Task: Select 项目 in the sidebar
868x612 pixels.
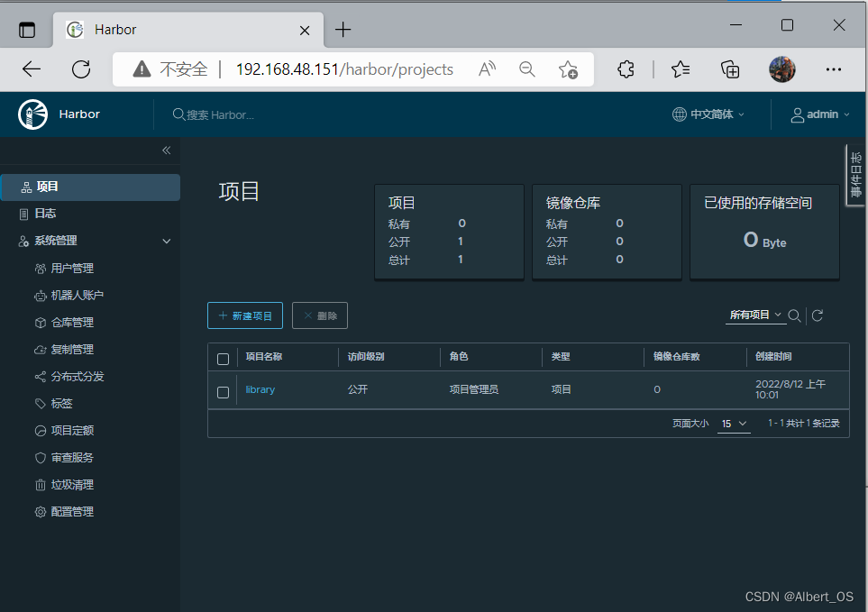Action: point(90,187)
